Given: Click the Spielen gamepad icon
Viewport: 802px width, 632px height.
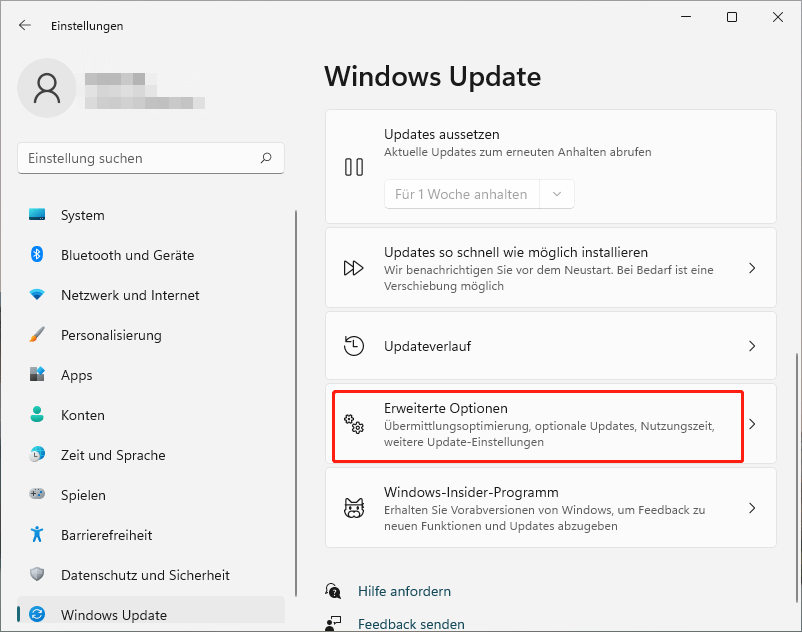Looking at the screenshot, I should (x=37, y=494).
